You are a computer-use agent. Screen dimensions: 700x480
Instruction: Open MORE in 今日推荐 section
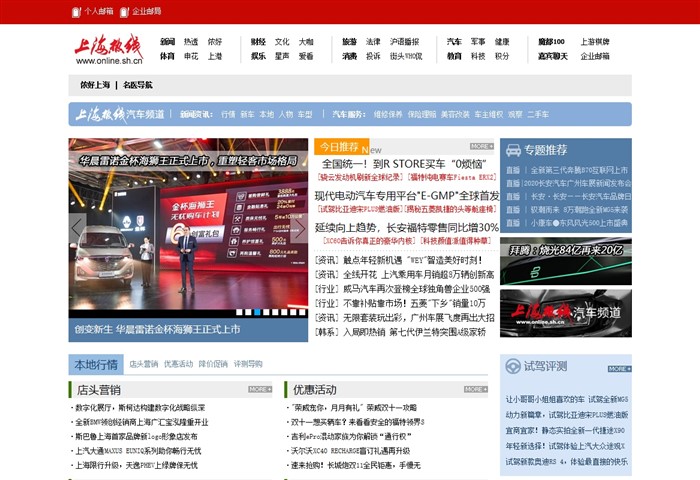pos(481,146)
